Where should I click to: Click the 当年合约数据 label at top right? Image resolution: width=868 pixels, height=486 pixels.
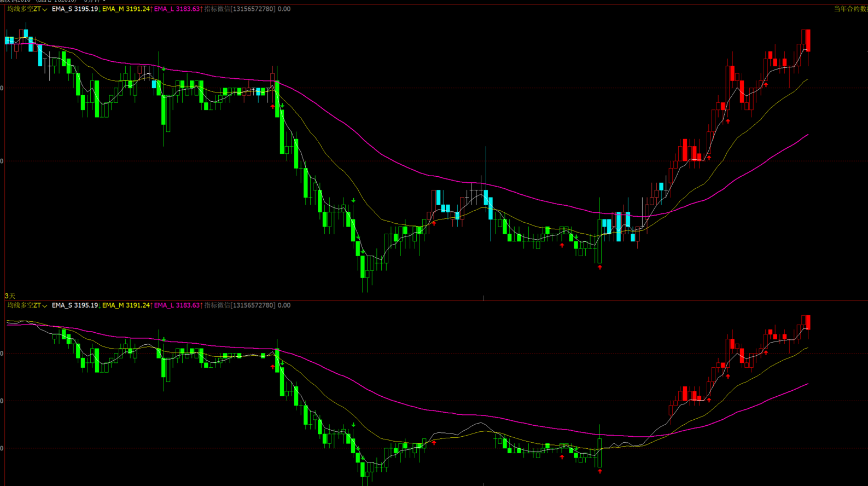850,9
